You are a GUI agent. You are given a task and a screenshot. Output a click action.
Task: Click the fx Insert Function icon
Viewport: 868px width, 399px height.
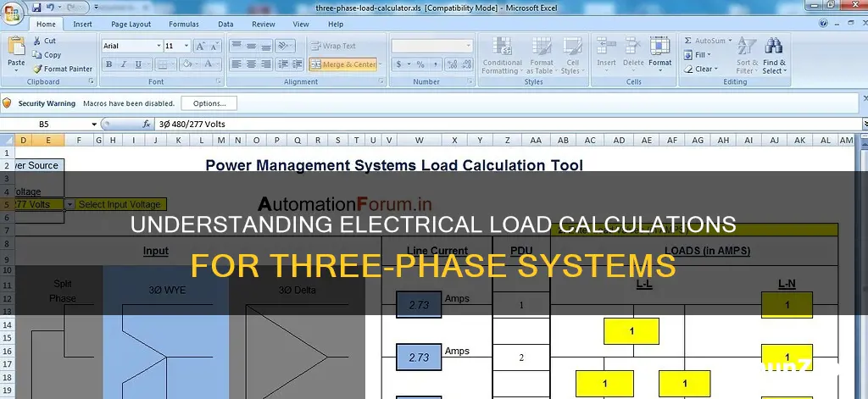pos(146,124)
